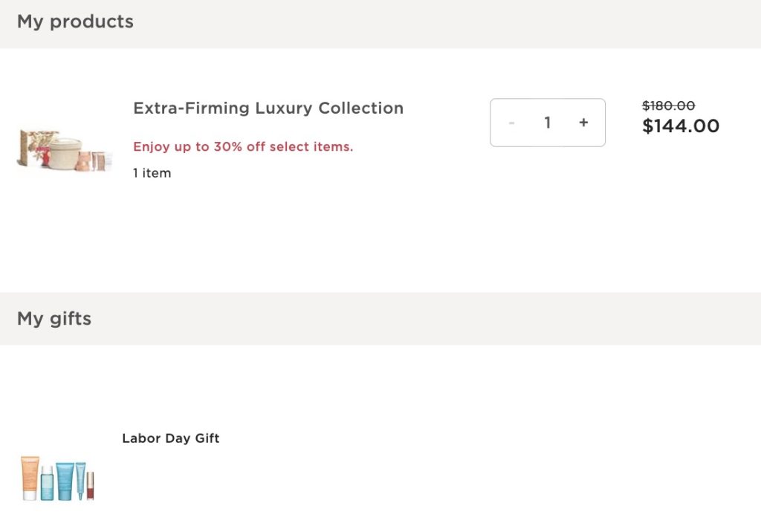Select the orange tube in Labor Day Gift image
Image resolution: width=761 pixels, height=532 pixels.
click(x=30, y=478)
